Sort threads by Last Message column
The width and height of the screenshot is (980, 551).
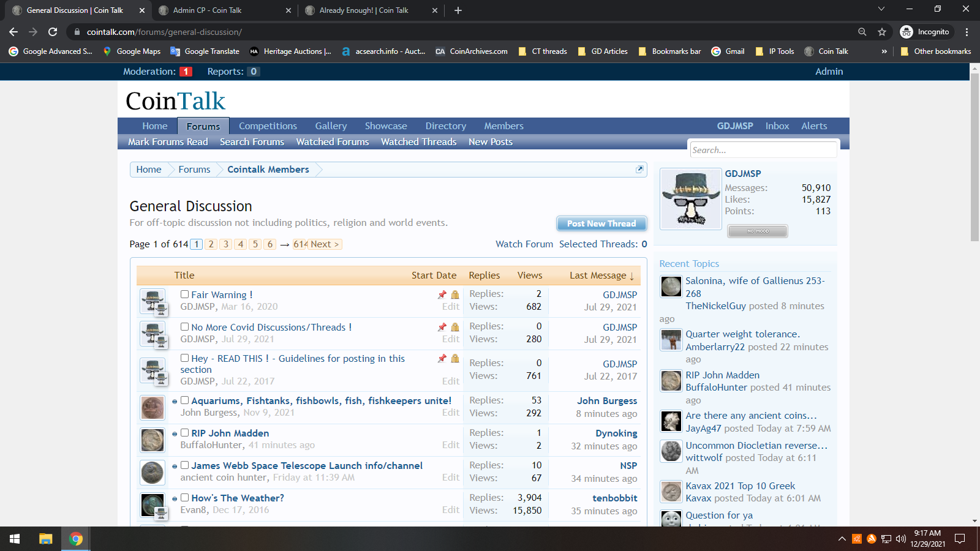tap(601, 275)
